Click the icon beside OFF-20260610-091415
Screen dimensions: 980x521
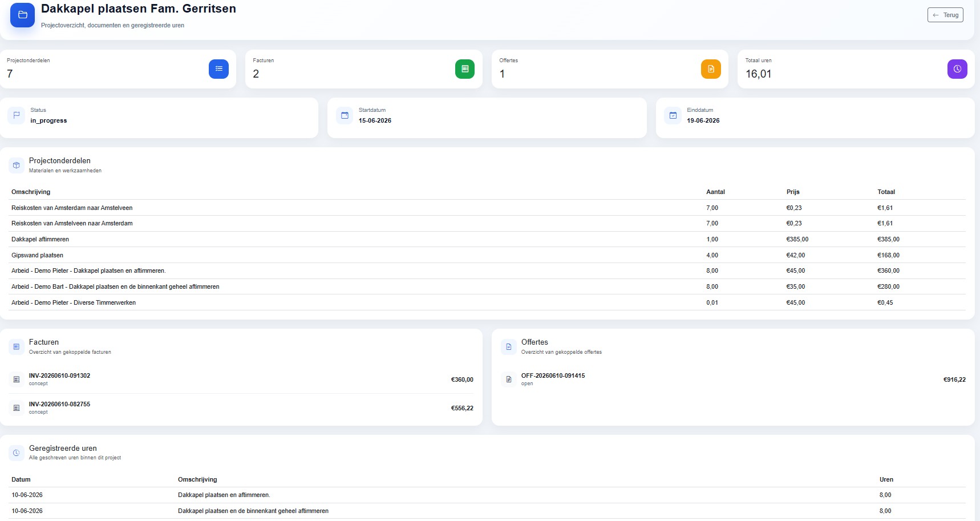509,379
